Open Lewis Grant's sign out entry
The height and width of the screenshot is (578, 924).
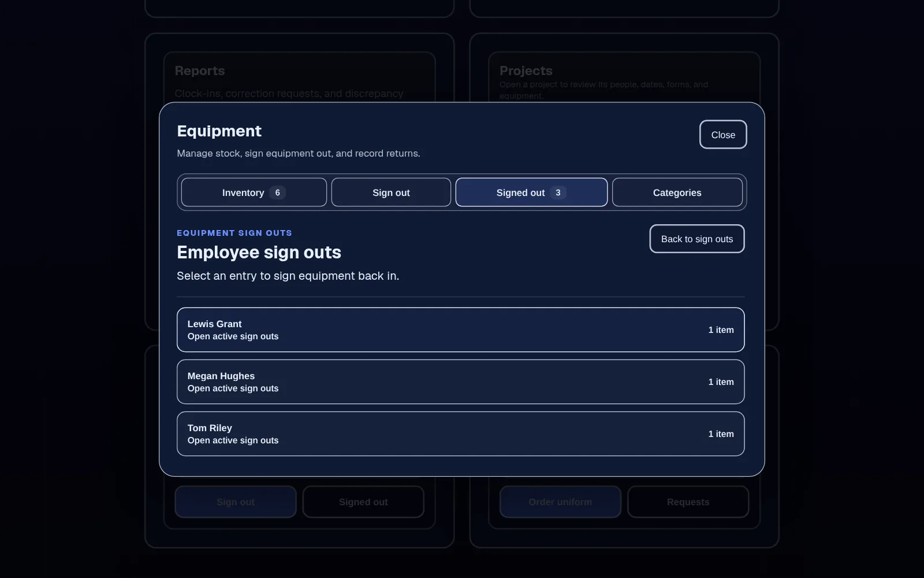460,329
